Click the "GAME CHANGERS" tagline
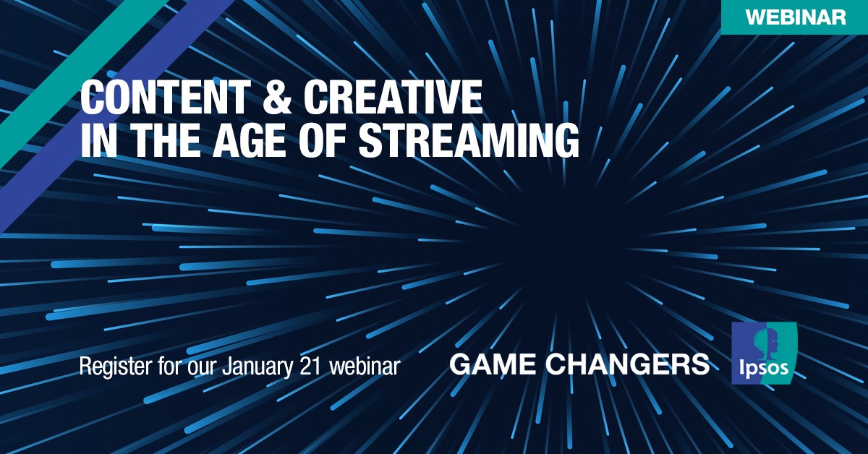The width and height of the screenshot is (868, 454). 579,365
